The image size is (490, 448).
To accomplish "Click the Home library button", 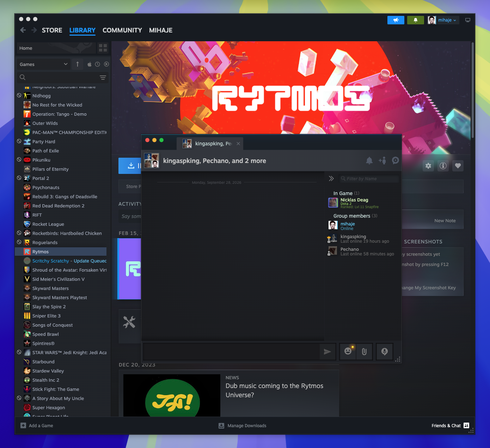I will 56,48.
